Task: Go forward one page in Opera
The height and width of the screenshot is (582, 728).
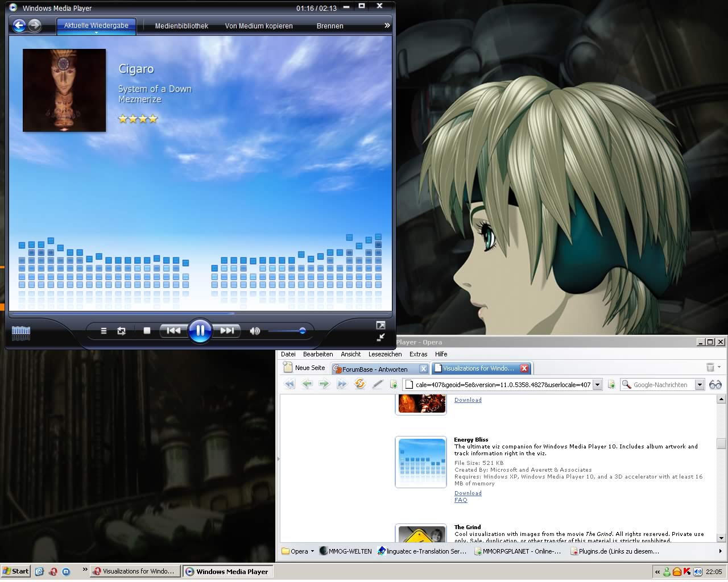Action: coord(324,384)
